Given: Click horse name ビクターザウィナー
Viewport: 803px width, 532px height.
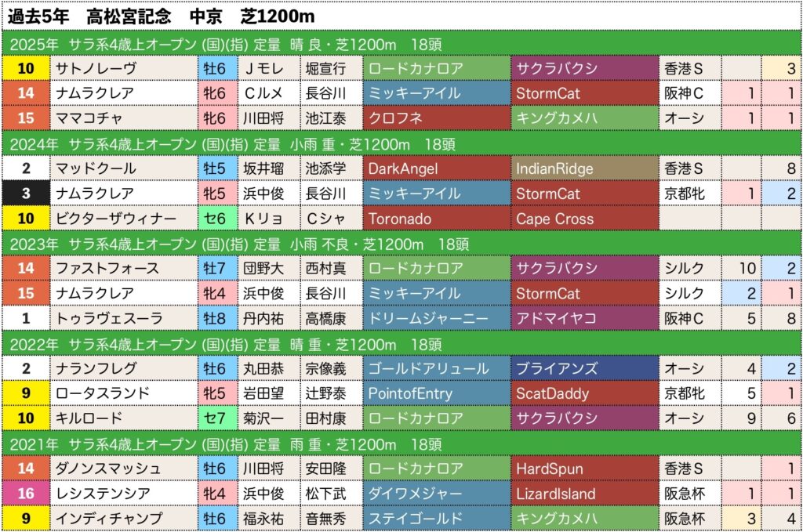Looking at the screenshot, I should point(122,219).
